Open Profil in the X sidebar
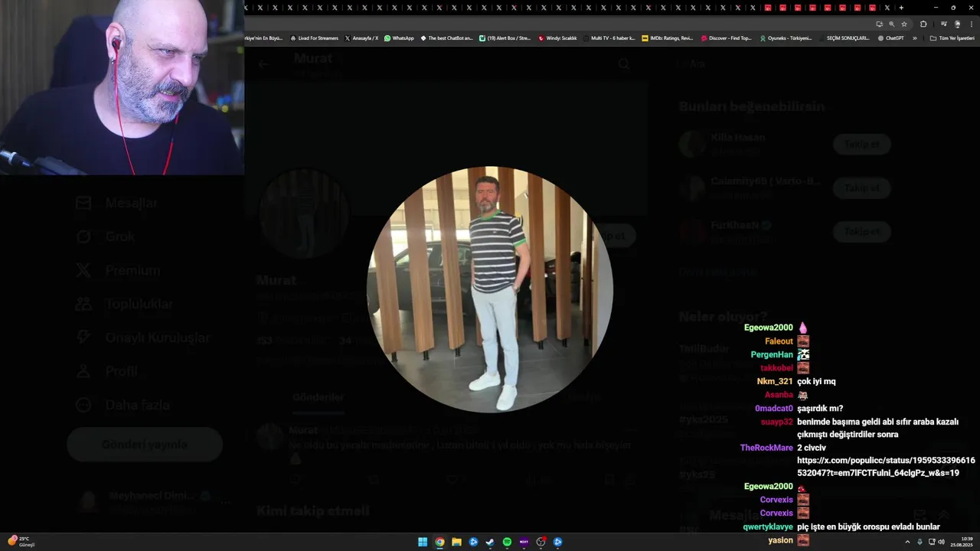Screen dimensions: 980x551 click(x=106, y=371)
